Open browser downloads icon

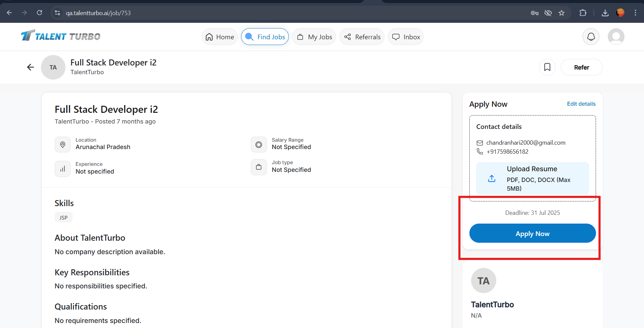pos(605,13)
